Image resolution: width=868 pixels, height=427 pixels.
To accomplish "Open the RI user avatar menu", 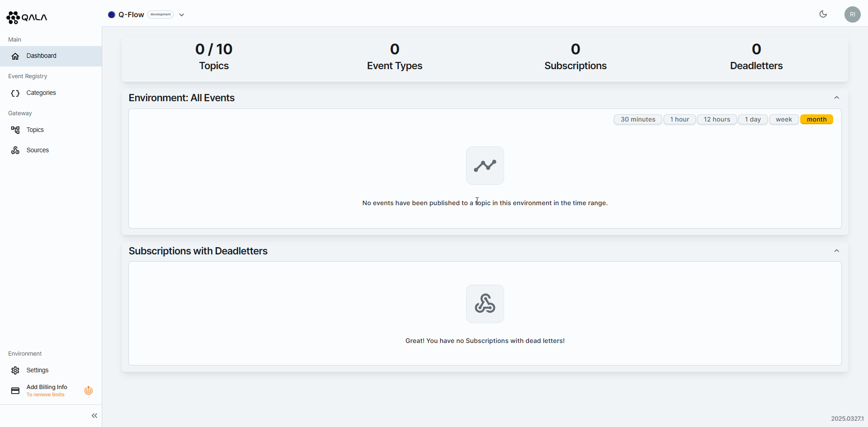I will coord(852,14).
